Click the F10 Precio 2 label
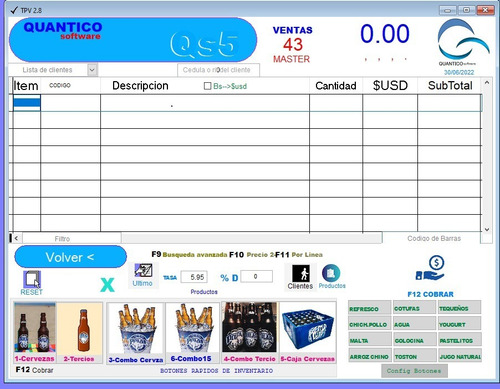This screenshot has width=500, height=389. [252, 255]
